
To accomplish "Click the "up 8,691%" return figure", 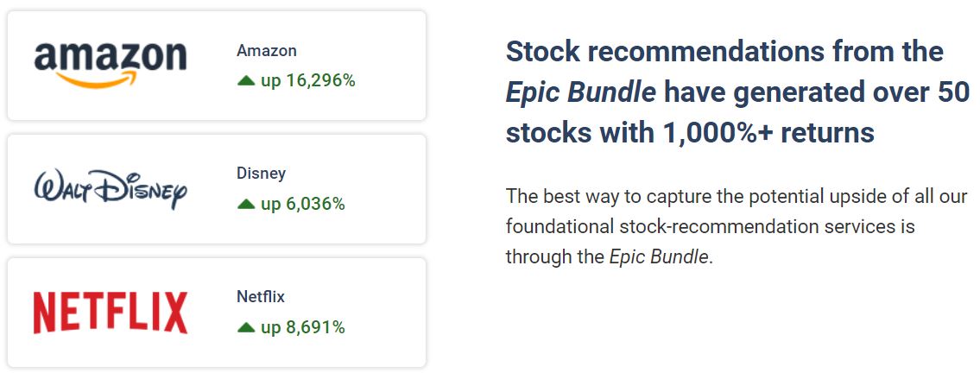I will click(x=302, y=328).
